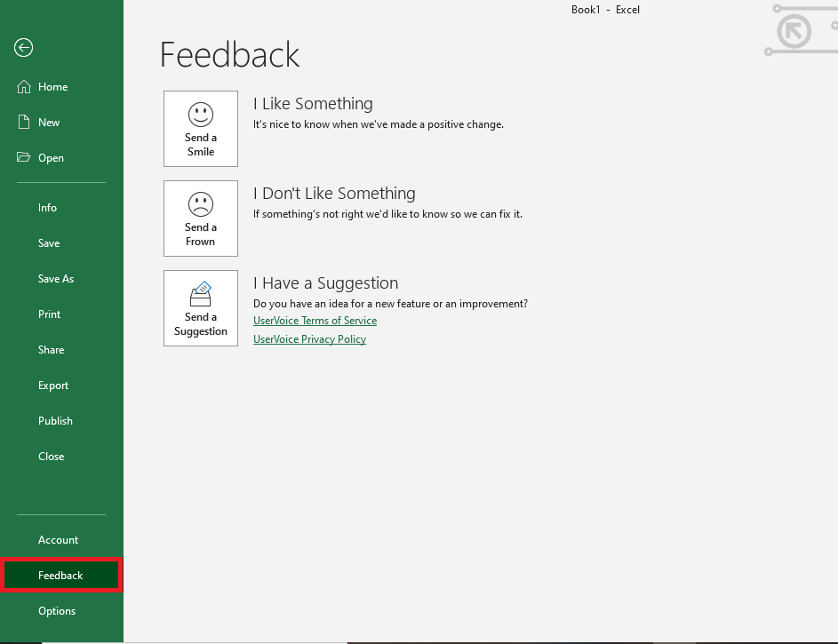Click the "I Like Something" heading
The image size is (838, 644).
313,104
